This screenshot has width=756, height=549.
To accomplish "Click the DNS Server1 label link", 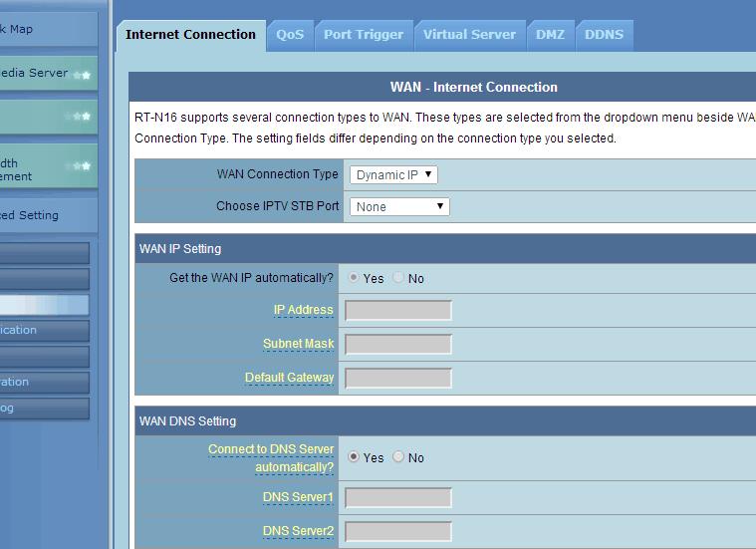I will [x=298, y=497].
